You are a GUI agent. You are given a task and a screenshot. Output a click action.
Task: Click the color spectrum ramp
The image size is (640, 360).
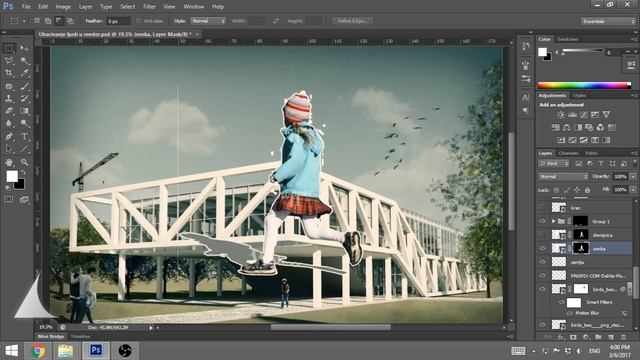(x=584, y=85)
